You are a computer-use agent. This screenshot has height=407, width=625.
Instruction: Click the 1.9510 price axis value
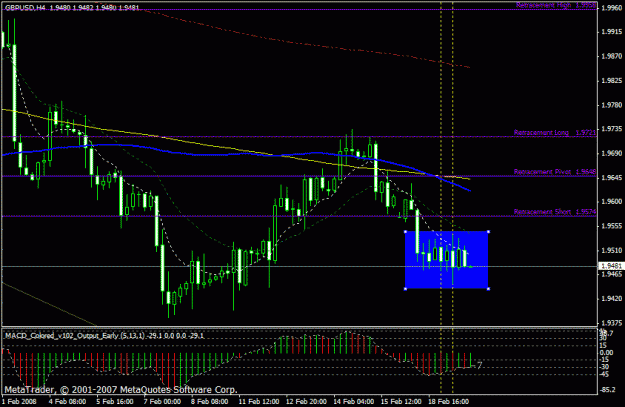tap(611, 250)
